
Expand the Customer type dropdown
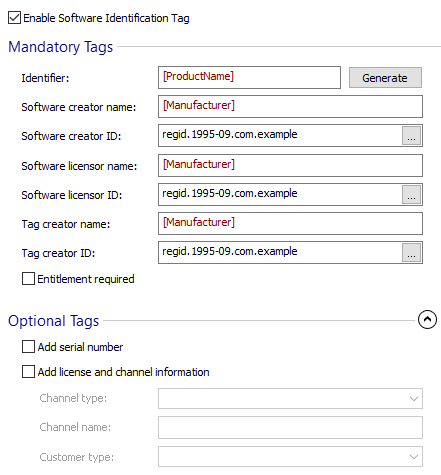[x=290, y=457]
